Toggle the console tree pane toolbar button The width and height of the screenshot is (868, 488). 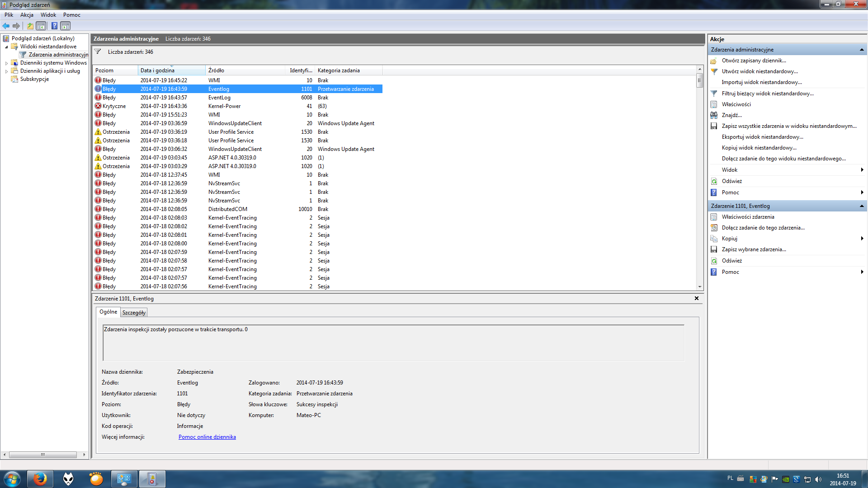pyautogui.click(x=41, y=26)
